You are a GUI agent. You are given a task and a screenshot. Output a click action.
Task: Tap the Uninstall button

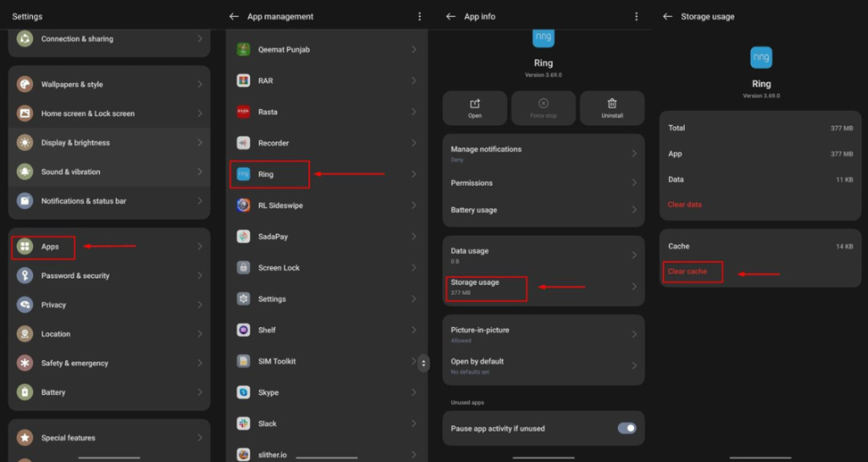612,108
